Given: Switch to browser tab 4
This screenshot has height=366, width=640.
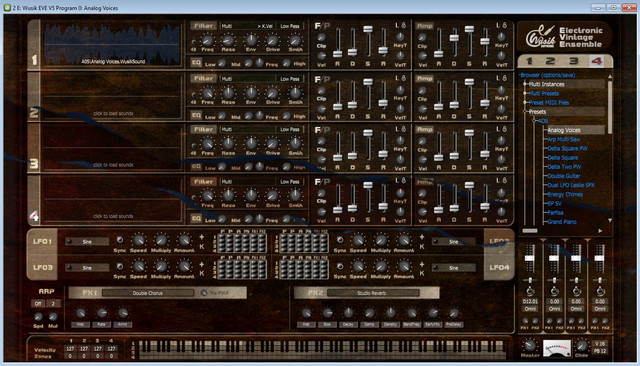Looking at the screenshot, I should tap(596, 61).
